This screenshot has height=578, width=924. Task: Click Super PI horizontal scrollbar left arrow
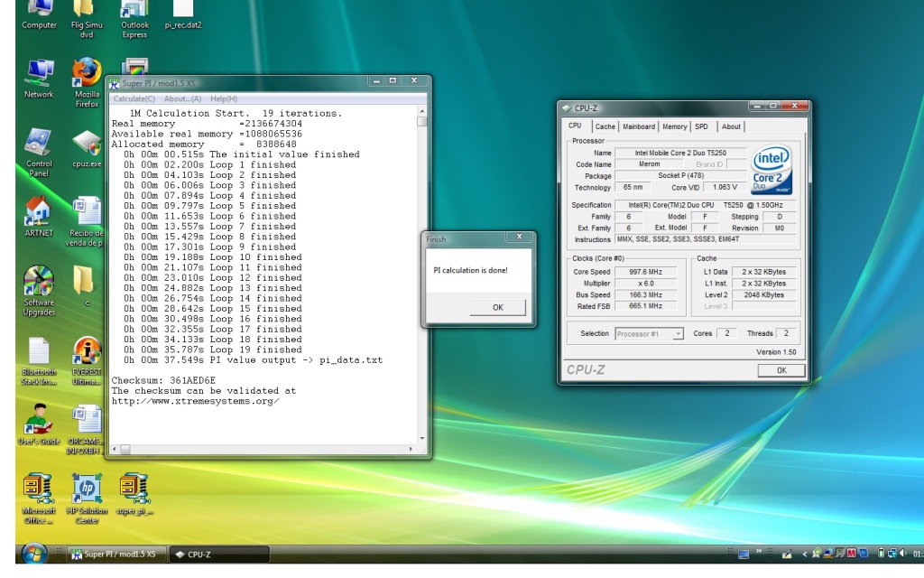[x=115, y=450]
